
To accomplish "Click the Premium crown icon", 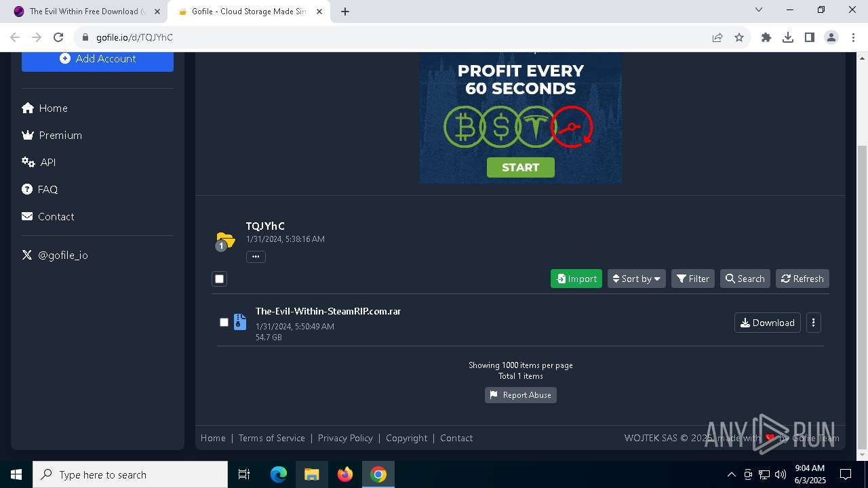I will pos(28,136).
